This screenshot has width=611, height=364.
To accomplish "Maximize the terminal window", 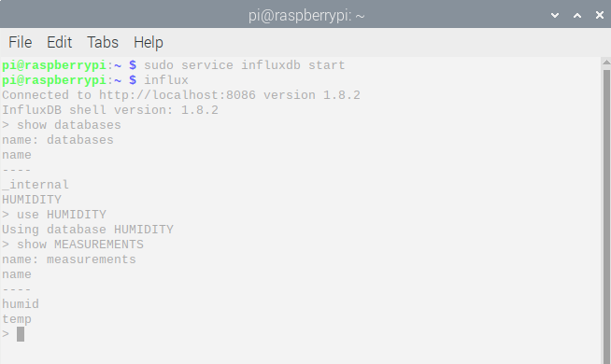I will (577, 16).
